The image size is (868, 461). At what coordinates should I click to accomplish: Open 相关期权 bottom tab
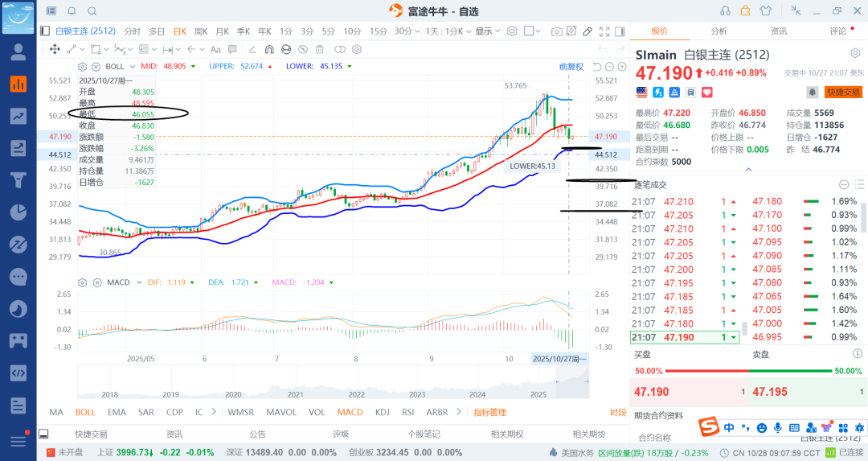point(507,434)
